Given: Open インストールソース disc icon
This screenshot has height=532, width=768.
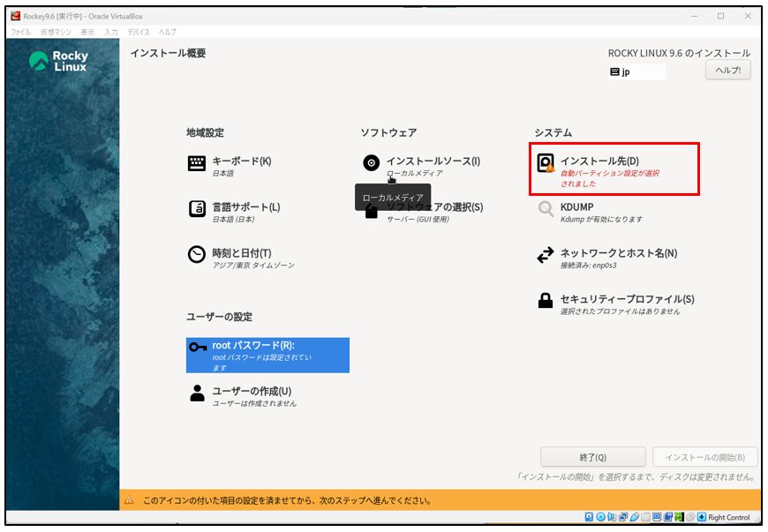Looking at the screenshot, I should pos(372,163).
